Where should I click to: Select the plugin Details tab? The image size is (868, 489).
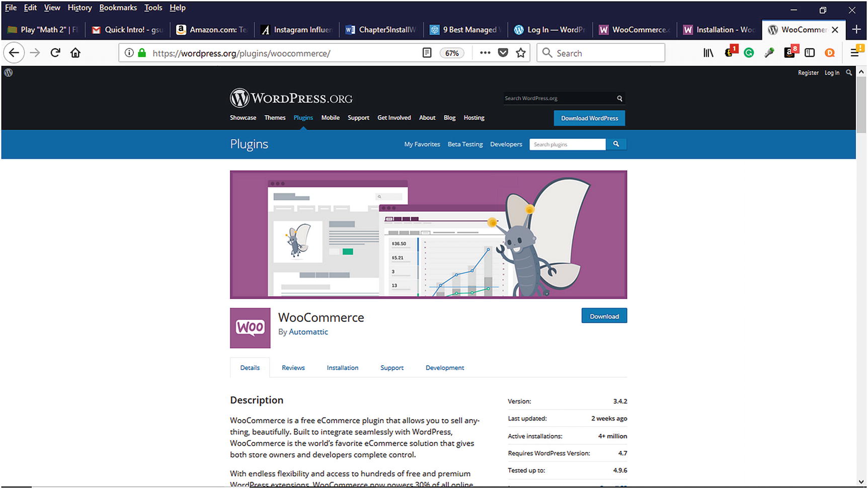[250, 368]
